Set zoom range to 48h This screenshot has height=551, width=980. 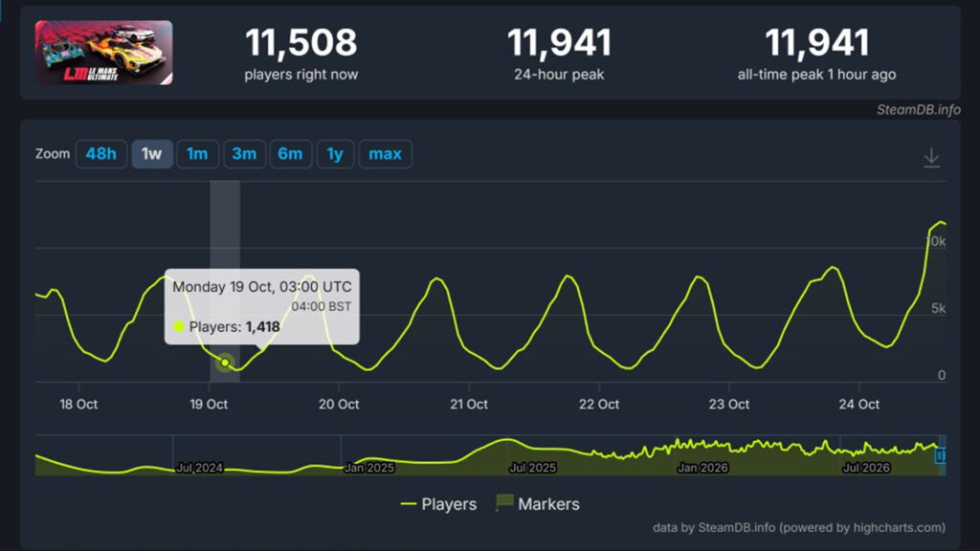101,154
